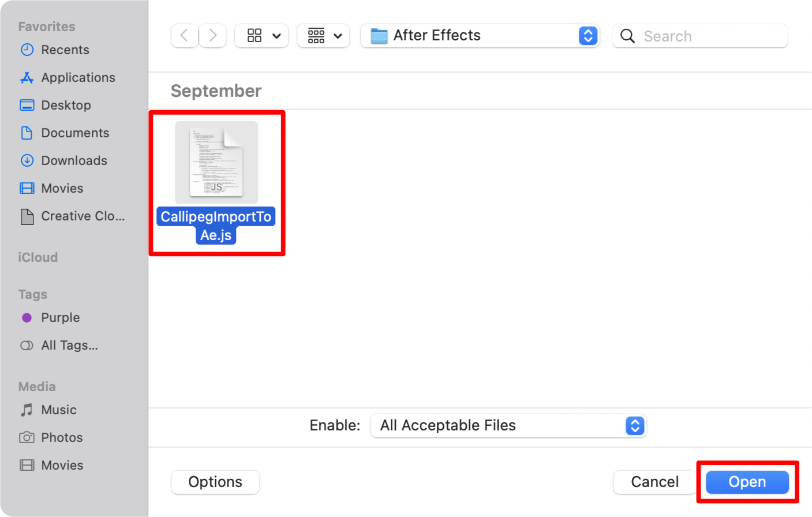Image resolution: width=812 pixels, height=517 pixels.
Task: Filter by the Purple tag
Action: pos(60,317)
